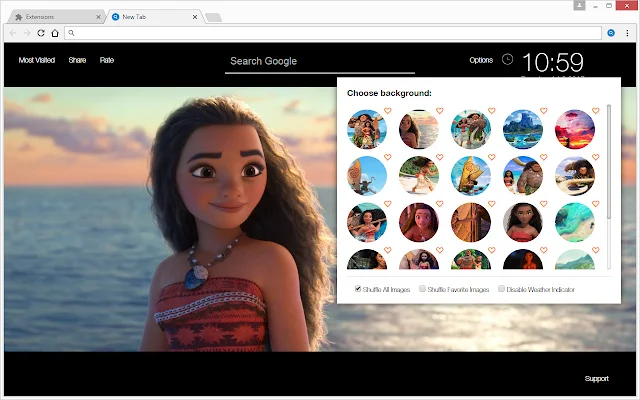Favorite the first background in row three

tap(387, 204)
